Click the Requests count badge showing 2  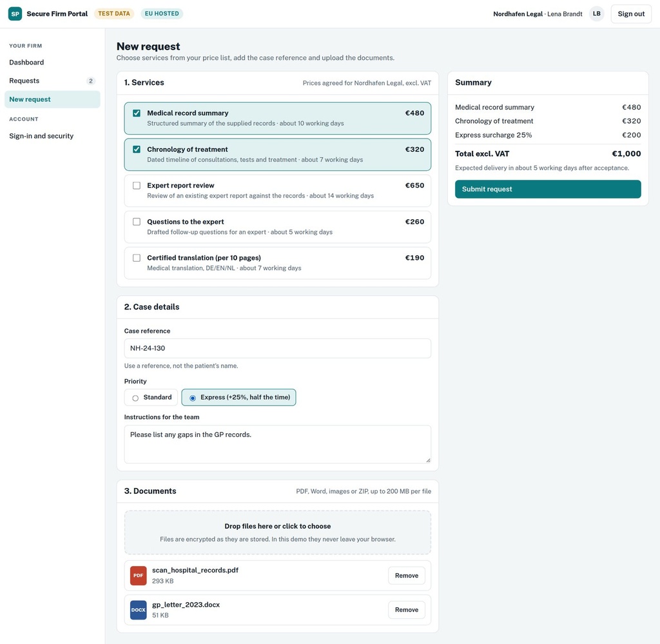click(90, 81)
